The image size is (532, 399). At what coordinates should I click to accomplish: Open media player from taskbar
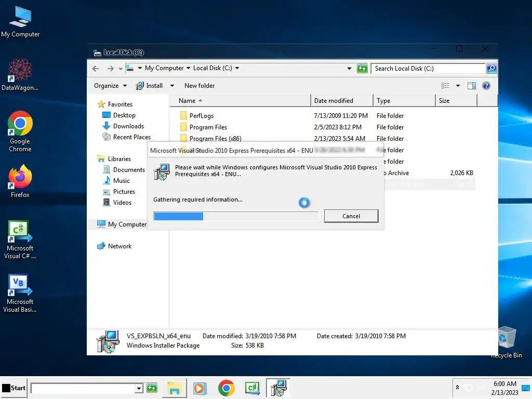tap(199, 388)
